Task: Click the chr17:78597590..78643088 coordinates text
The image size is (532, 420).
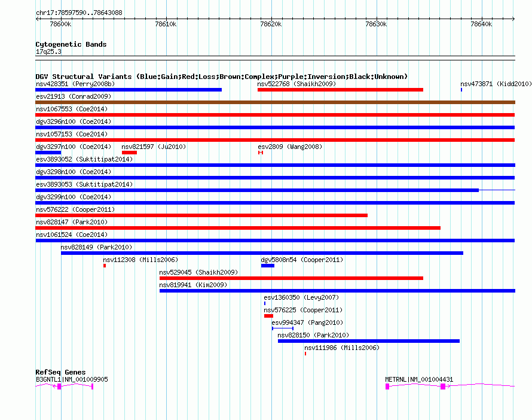Action: point(79,13)
